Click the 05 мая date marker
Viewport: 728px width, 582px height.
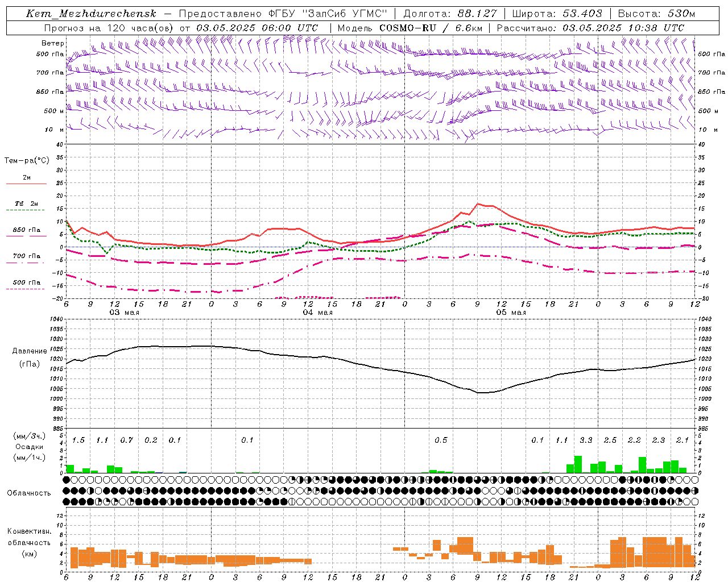point(511,313)
